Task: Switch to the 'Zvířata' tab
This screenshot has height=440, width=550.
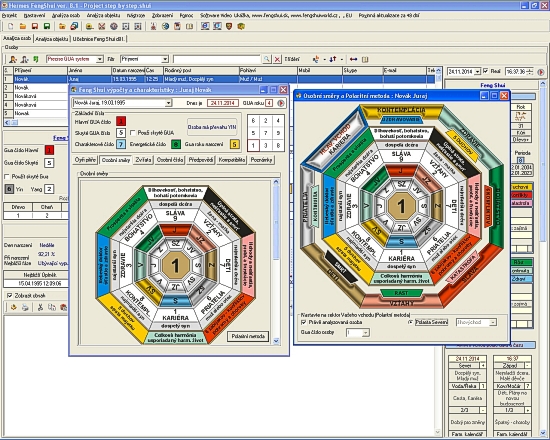Action: 143,160
